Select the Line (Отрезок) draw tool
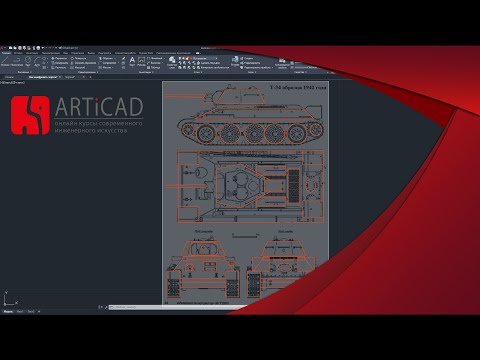The width and height of the screenshot is (480, 360). [x=5, y=61]
